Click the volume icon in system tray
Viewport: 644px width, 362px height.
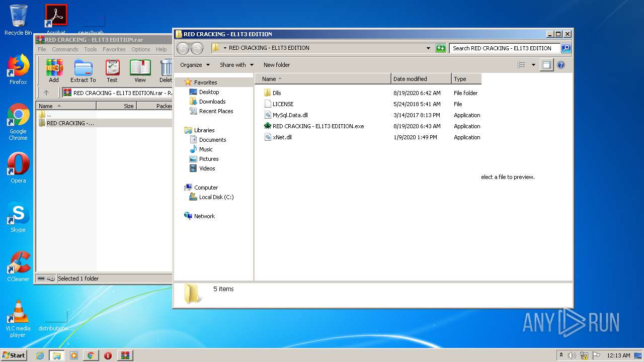coord(572,355)
